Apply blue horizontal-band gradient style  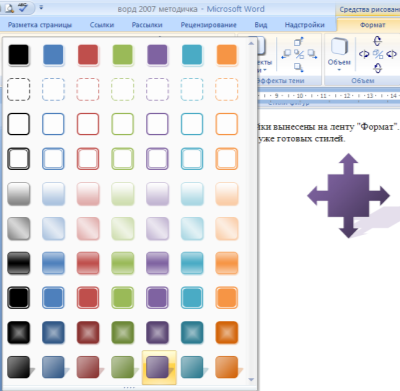point(53,263)
